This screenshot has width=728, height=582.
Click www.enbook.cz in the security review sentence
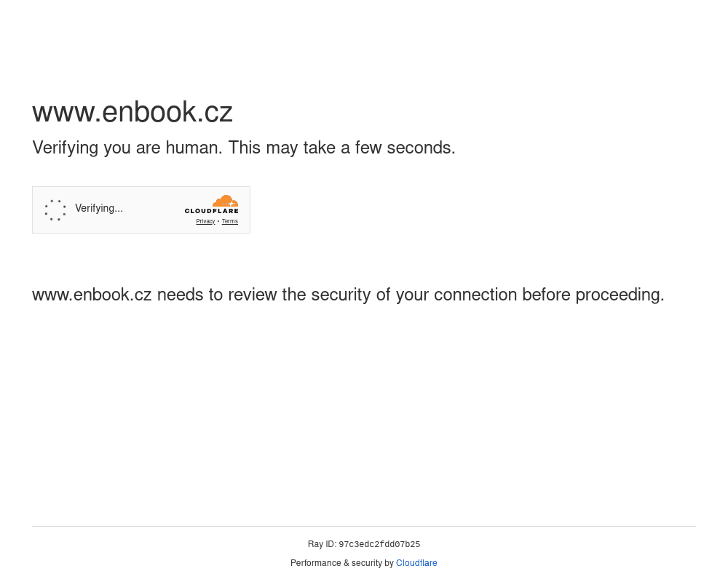[92, 295]
